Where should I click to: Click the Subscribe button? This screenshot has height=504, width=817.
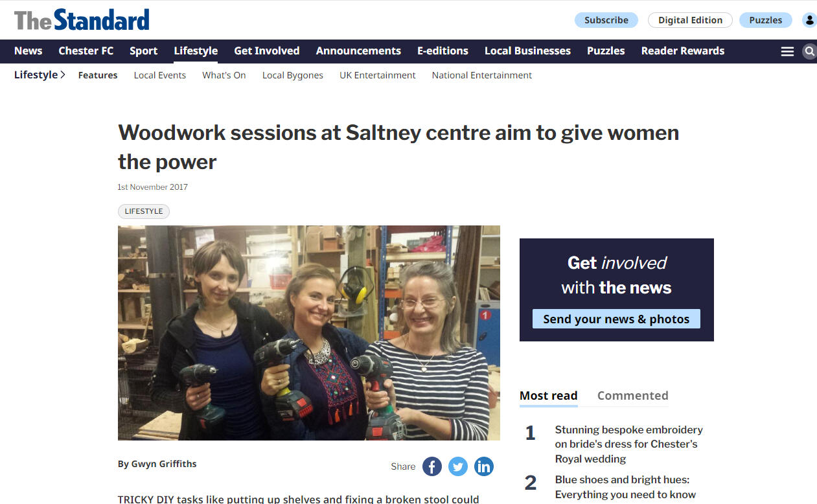click(x=606, y=20)
